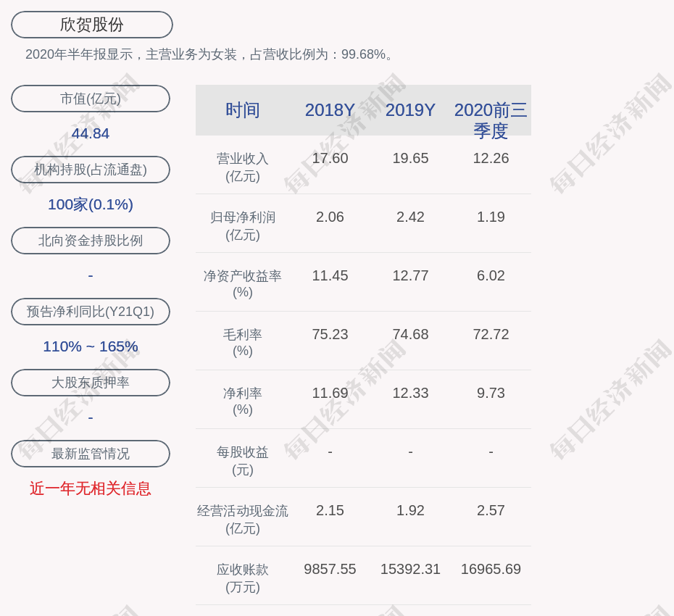The width and height of the screenshot is (674, 616).
Task: Select the 时间 column header
Action: [243, 110]
